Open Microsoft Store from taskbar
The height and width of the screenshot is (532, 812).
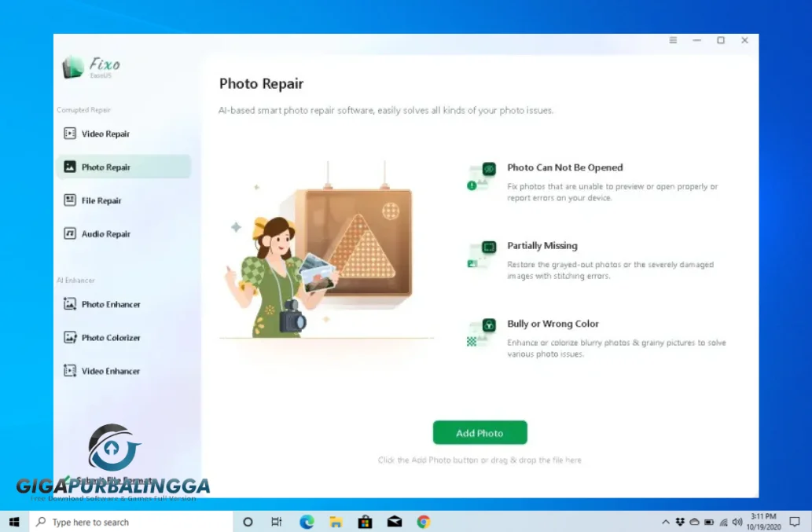tap(365, 522)
